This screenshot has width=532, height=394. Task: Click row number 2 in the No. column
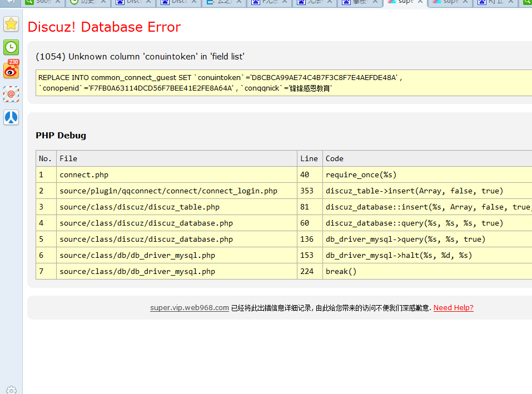(x=46, y=191)
